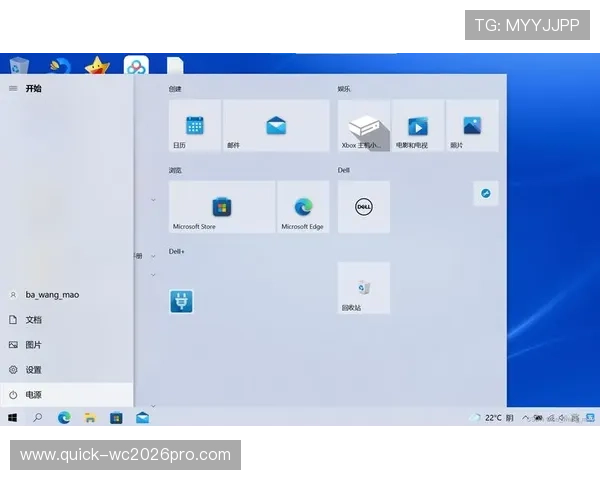The image size is (600, 480).
Task: Click the 娱乐 tile group header
Action: [344, 89]
